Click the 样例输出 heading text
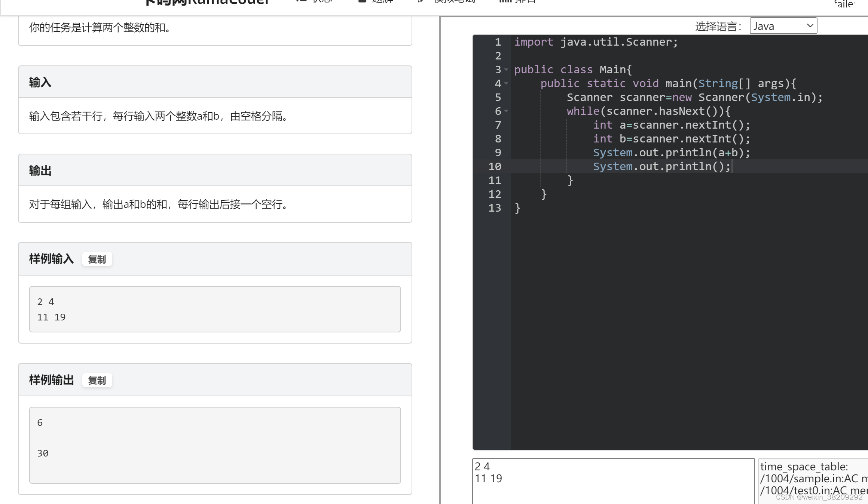This screenshot has height=504, width=868. pyautogui.click(x=51, y=380)
